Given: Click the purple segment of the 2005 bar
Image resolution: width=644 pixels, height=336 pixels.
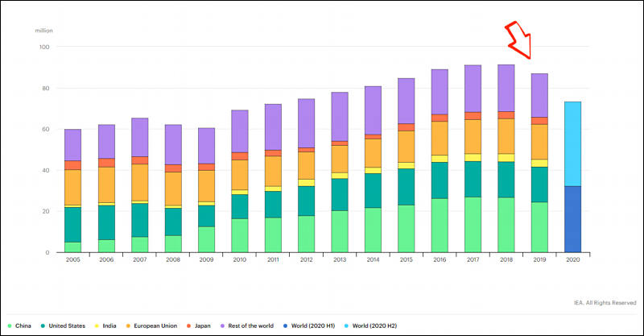Looking at the screenshot, I should [72, 145].
